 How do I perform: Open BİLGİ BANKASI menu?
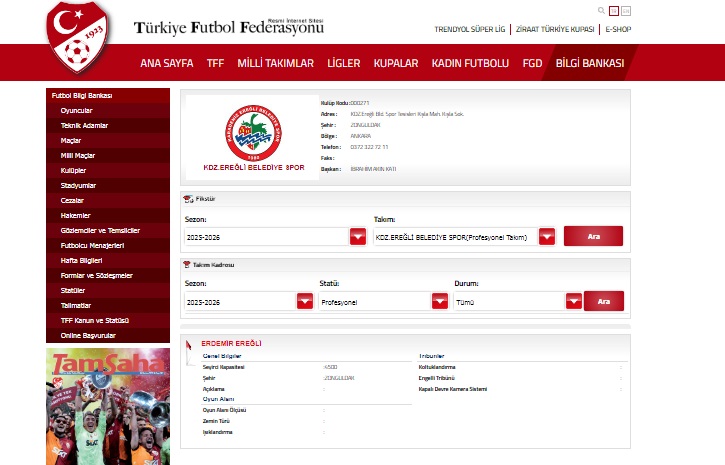590,63
